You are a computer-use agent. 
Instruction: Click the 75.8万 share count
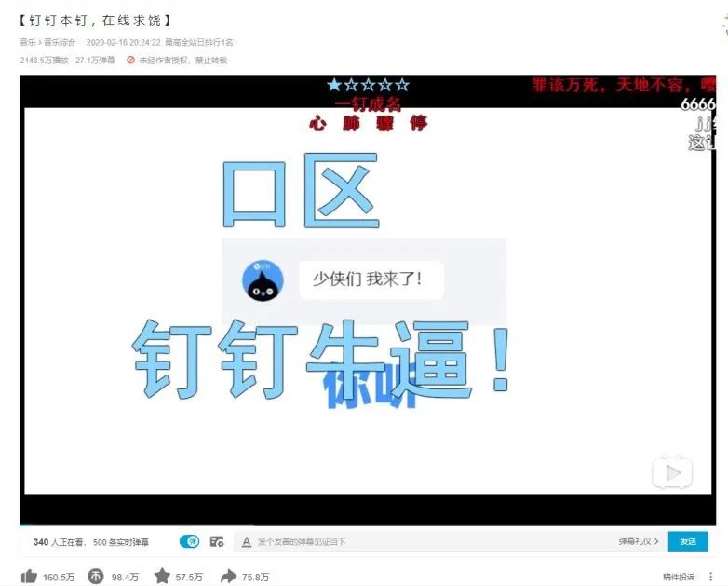pyautogui.click(x=255, y=578)
